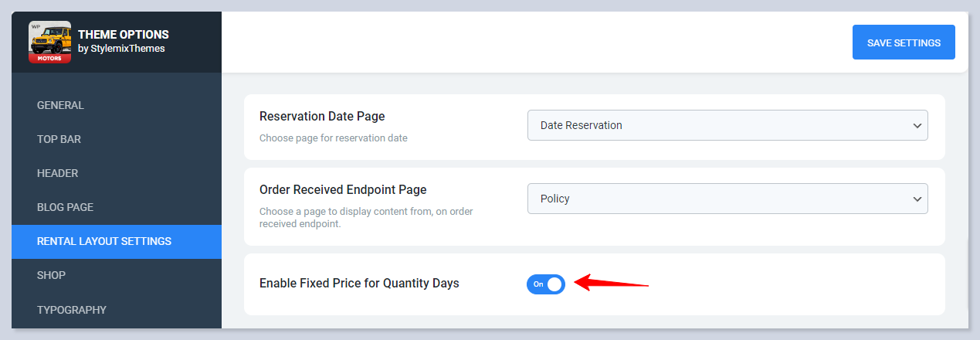Select the Header menu item
This screenshot has height=340, width=980.
(57, 173)
